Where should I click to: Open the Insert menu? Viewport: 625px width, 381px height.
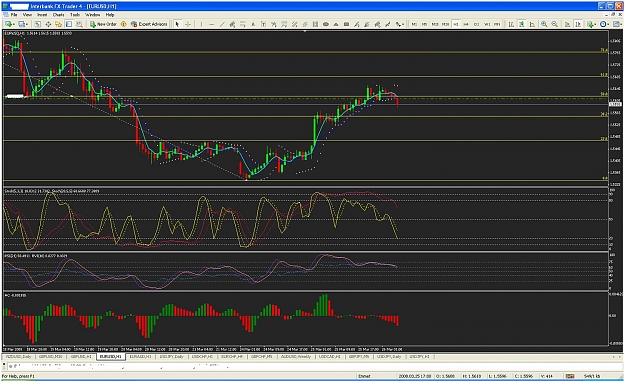click(42, 15)
